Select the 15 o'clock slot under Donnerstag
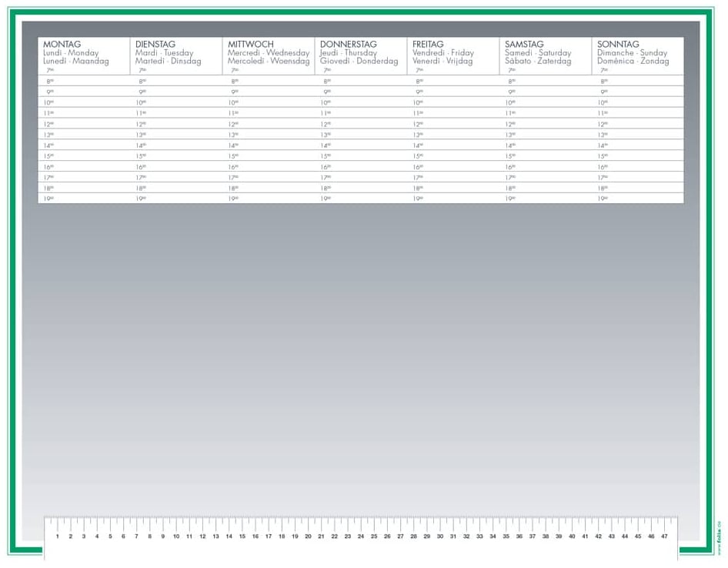Image resolution: width=728 pixels, height=568 pixels. coord(360,156)
